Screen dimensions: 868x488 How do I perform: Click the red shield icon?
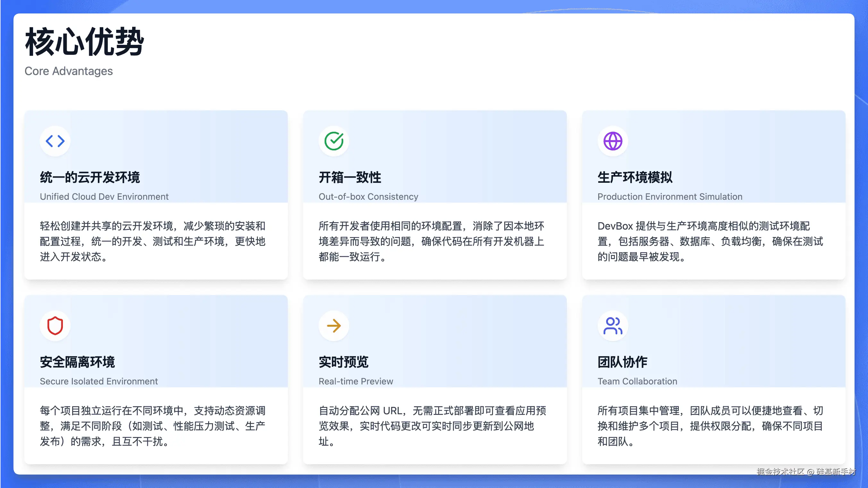click(x=55, y=326)
